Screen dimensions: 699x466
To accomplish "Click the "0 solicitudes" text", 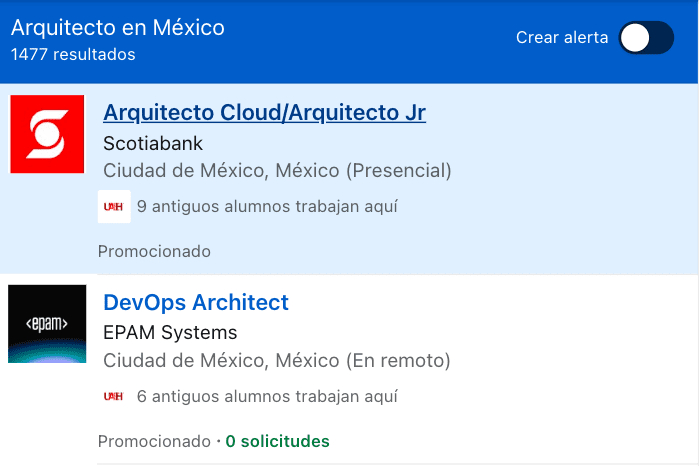I will click(x=277, y=441).
